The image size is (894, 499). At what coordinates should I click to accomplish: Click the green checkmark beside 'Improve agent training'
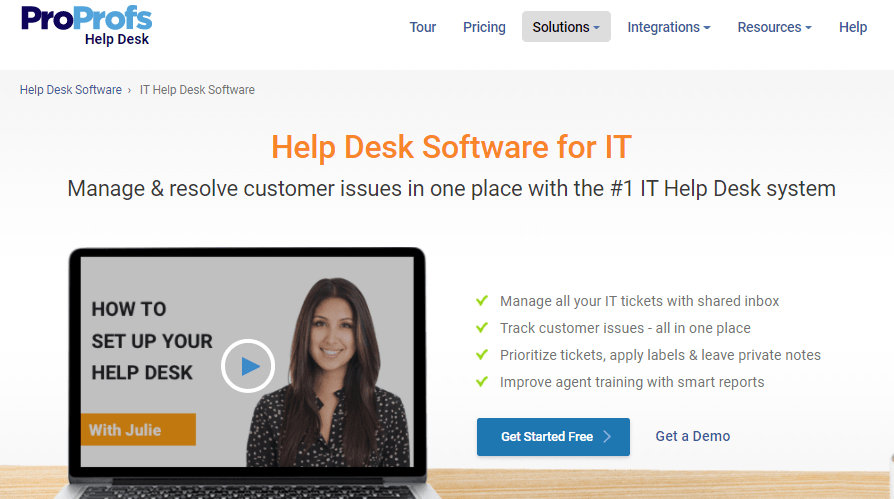482,382
